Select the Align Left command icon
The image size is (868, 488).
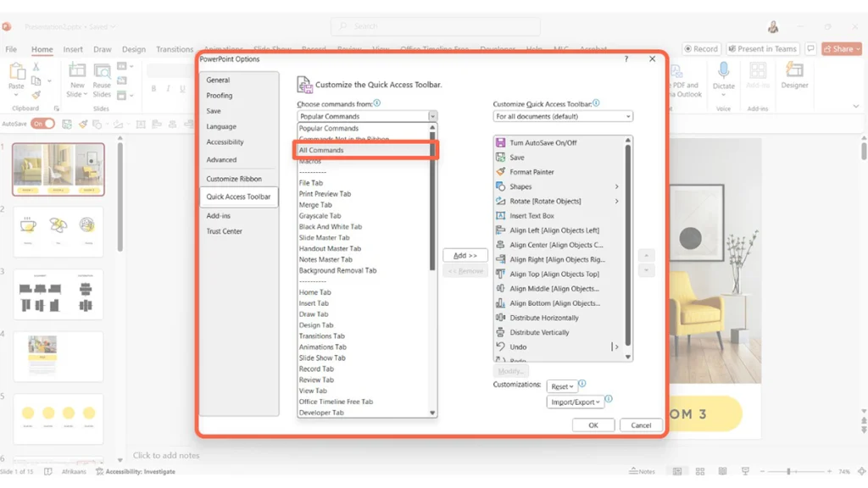(x=500, y=230)
